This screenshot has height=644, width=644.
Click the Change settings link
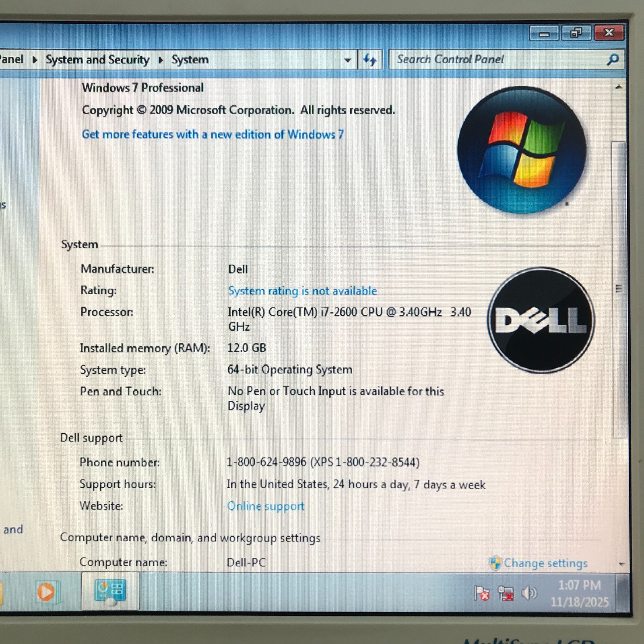(547, 563)
